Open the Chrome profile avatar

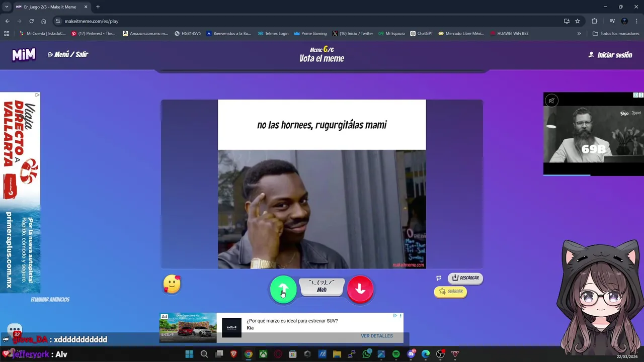[624, 21]
